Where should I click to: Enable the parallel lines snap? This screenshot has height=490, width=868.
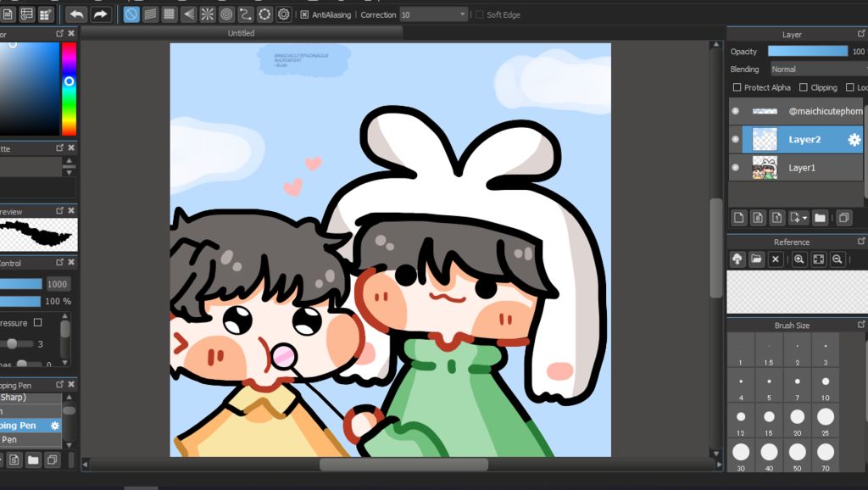(x=150, y=14)
